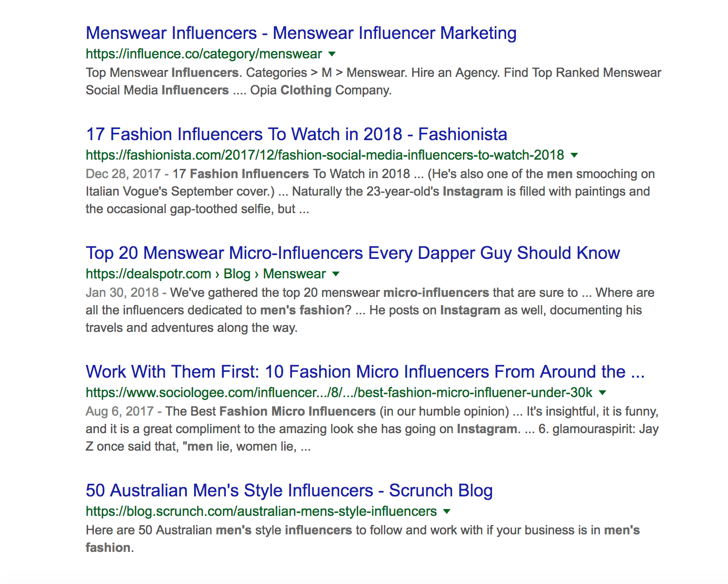Click the blog.scrunch.com URL text
The height and width of the screenshot is (584, 728).
point(261,511)
